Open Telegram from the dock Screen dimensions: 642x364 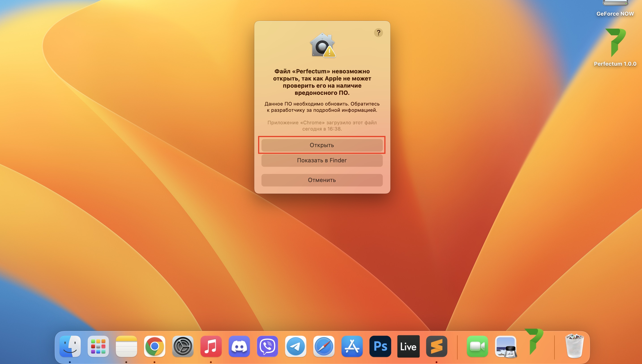pyautogui.click(x=295, y=347)
